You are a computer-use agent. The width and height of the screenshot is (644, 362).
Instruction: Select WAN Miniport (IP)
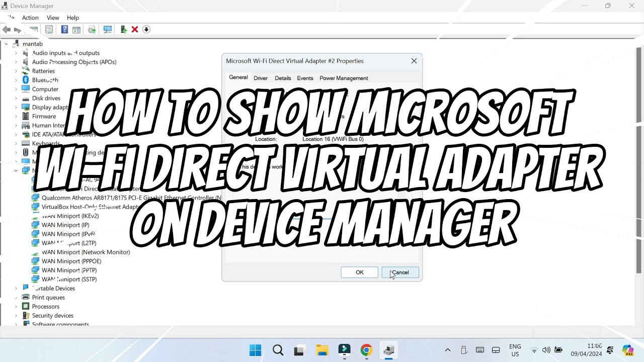(65, 225)
